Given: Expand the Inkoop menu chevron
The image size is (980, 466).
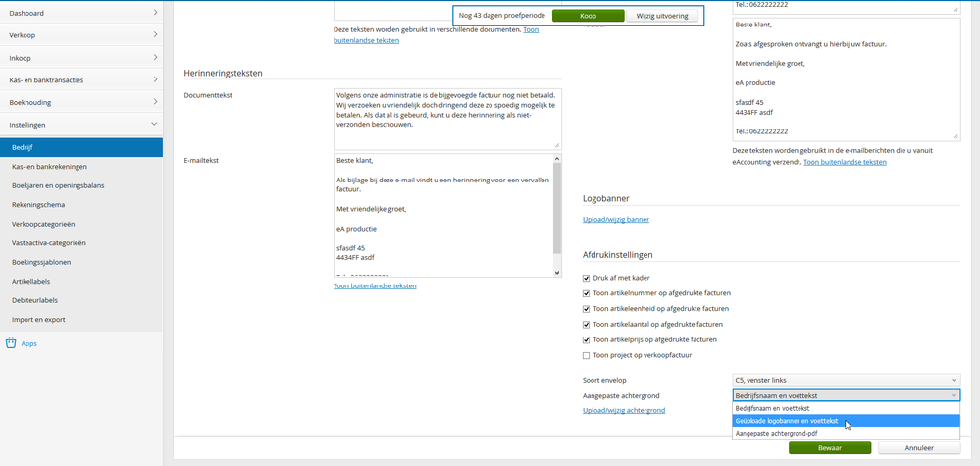Looking at the screenshot, I should (x=154, y=58).
